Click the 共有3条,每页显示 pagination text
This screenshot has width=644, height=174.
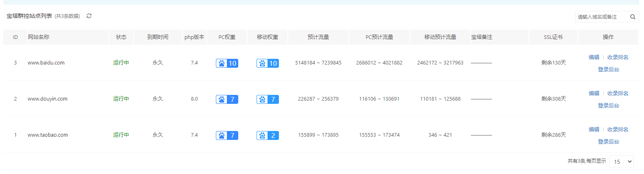pyautogui.click(x=587, y=161)
